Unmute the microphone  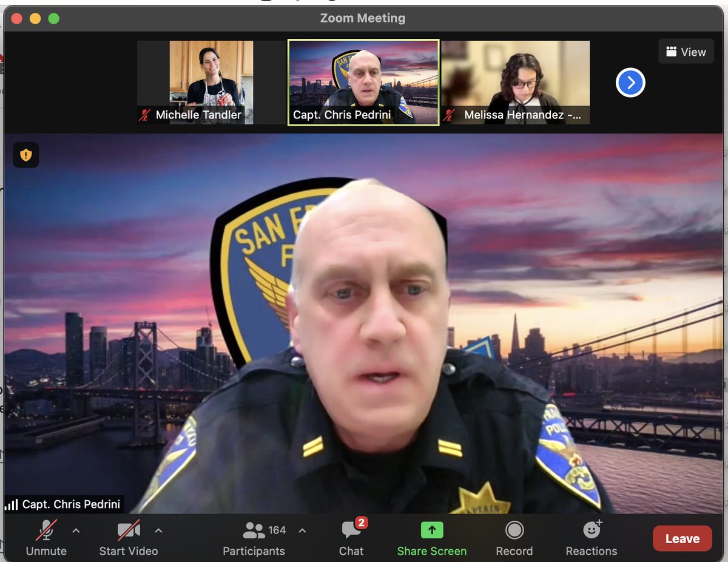pos(46,538)
